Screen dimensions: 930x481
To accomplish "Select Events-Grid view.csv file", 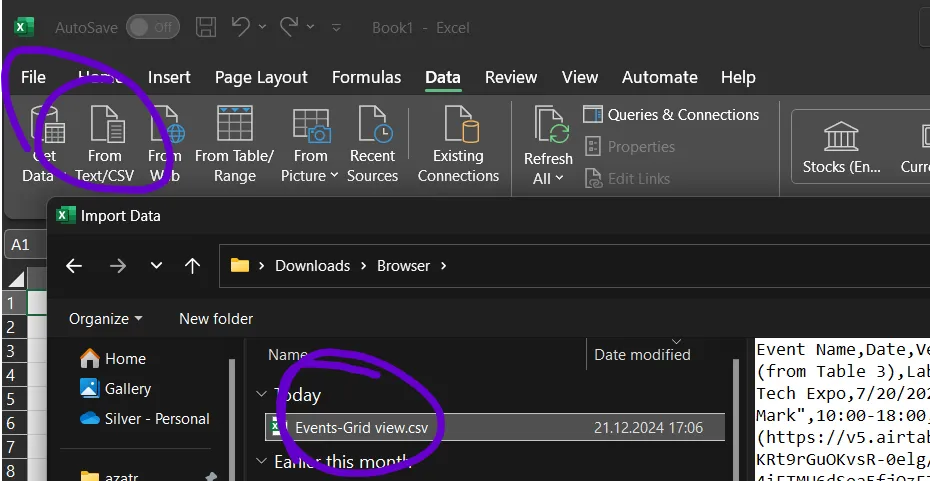I will 495,428.
